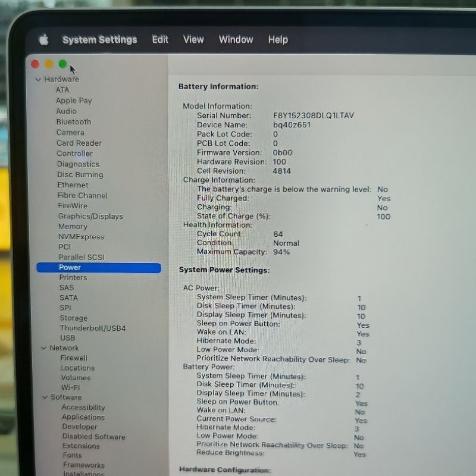Collapse the Network section chevron
Viewport: 476px width, 476px height.
[43, 348]
